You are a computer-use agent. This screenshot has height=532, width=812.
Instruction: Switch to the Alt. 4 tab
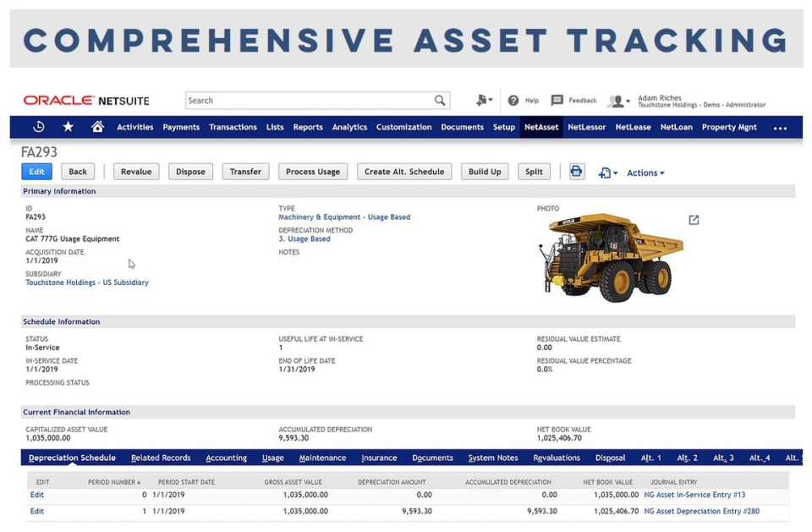[x=760, y=458]
